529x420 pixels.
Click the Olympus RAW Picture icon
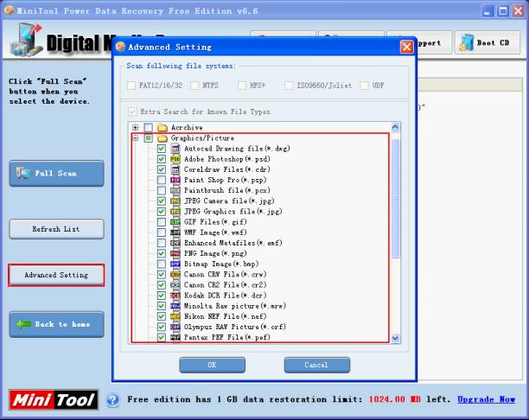(x=175, y=327)
